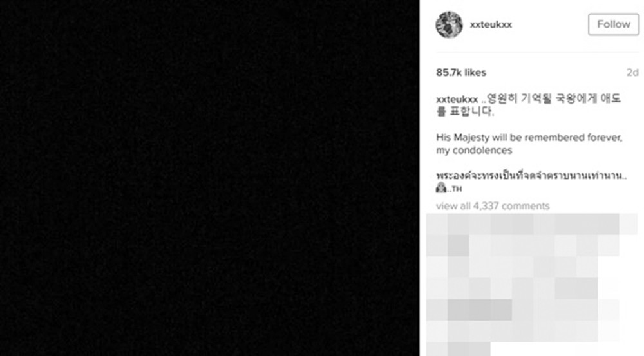The height and width of the screenshot is (356, 644).
Task: Click the word 'likes' beside 85.7k
Action: pyautogui.click(x=475, y=73)
